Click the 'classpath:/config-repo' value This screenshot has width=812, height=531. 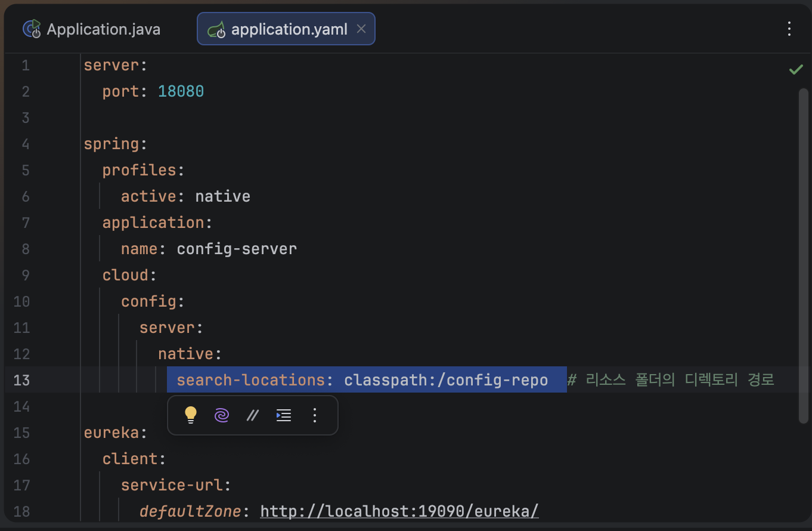click(446, 380)
